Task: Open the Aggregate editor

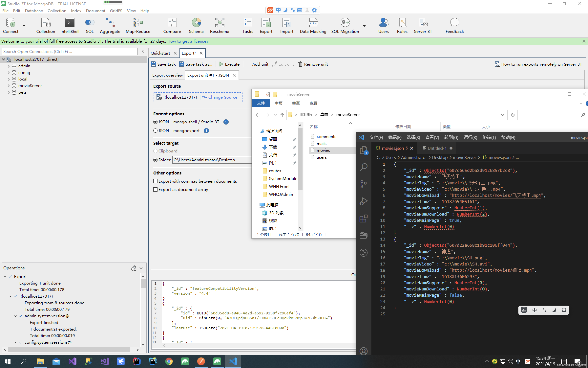Action: pos(110,25)
